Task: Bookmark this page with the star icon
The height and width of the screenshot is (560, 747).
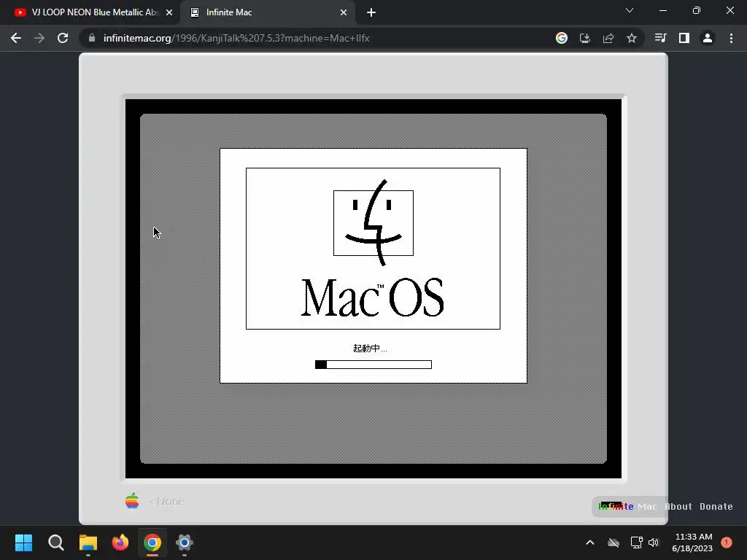Action: [x=632, y=38]
